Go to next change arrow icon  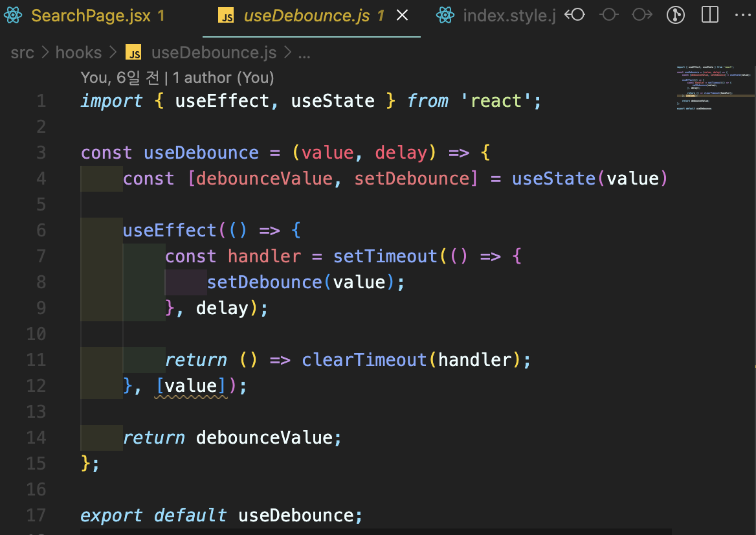642,15
